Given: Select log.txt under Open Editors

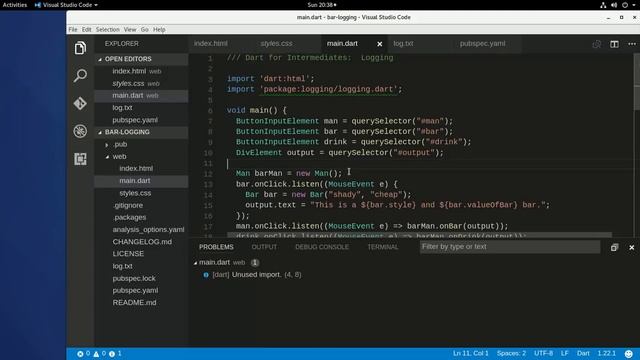Looking at the screenshot, I should (141, 108).
